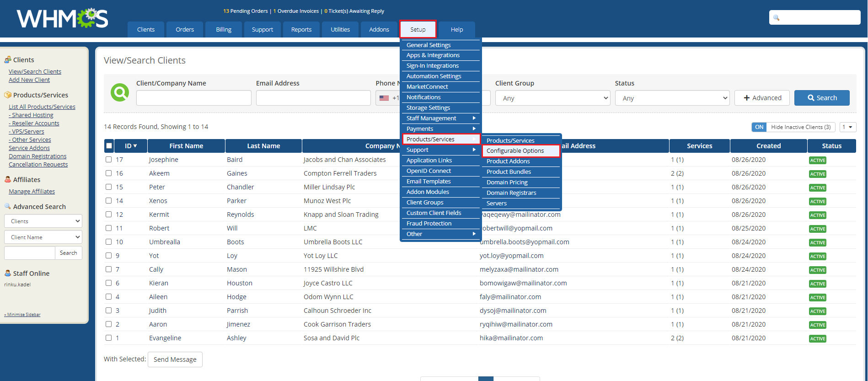The width and height of the screenshot is (868, 381).
Task: Click the sidebar advanced search text field
Action: coord(30,253)
